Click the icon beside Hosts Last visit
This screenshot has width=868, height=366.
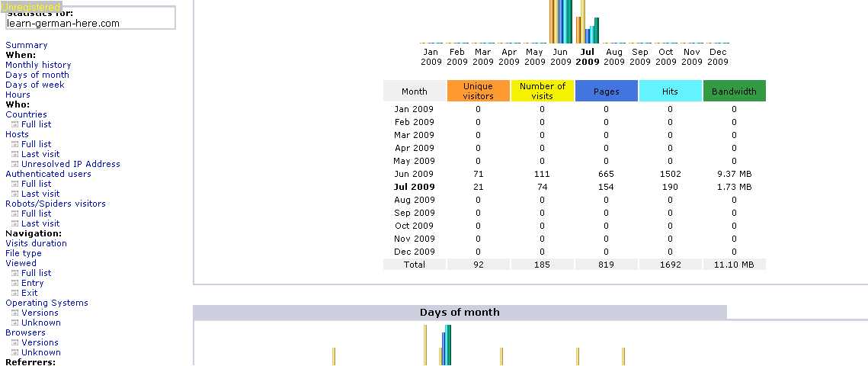14,154
